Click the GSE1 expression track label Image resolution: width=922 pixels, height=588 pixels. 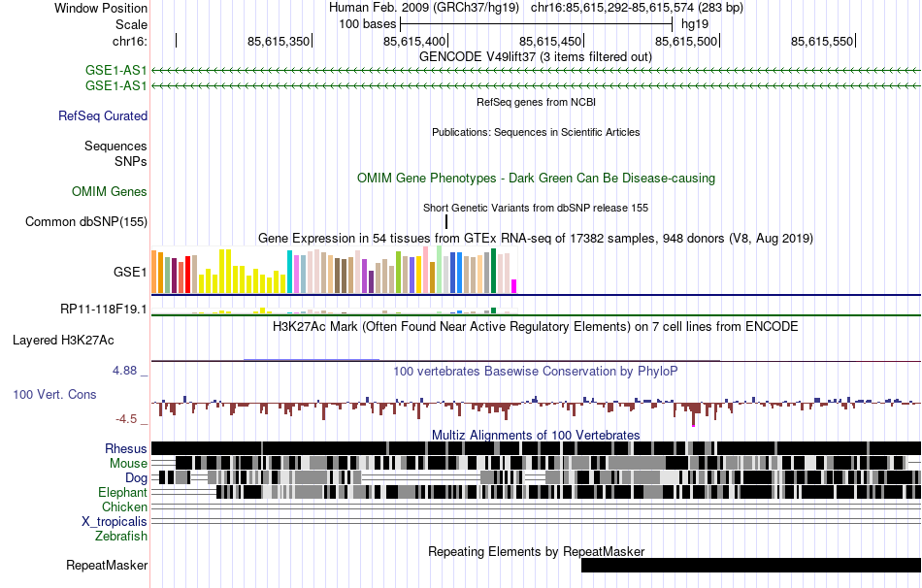(130, 273)
